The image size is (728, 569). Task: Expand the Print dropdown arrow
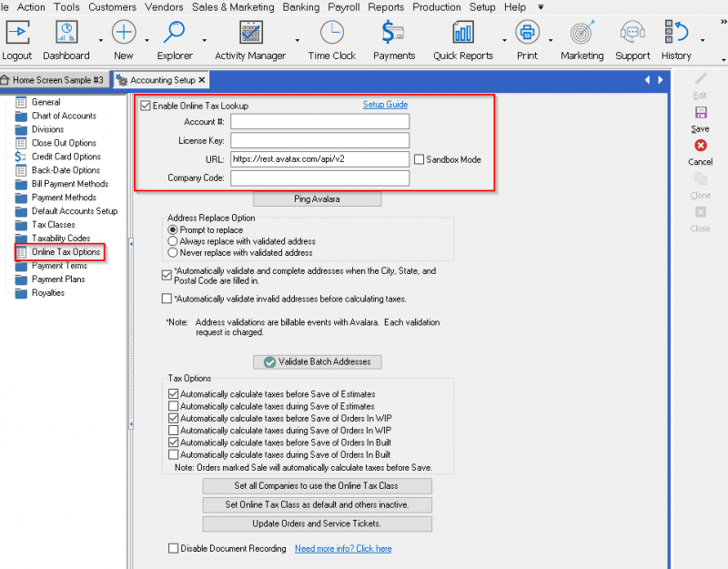point(551,40)
